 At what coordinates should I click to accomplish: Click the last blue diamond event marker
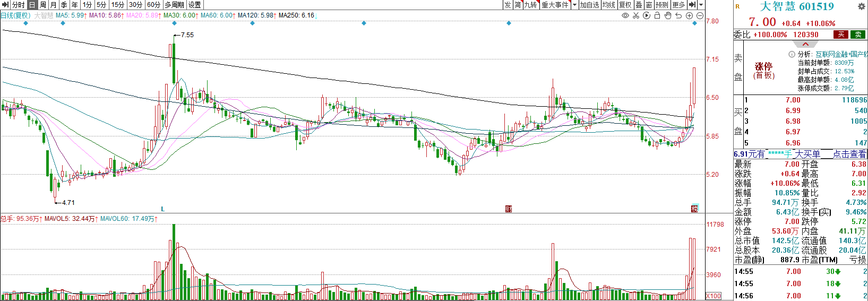694,23
